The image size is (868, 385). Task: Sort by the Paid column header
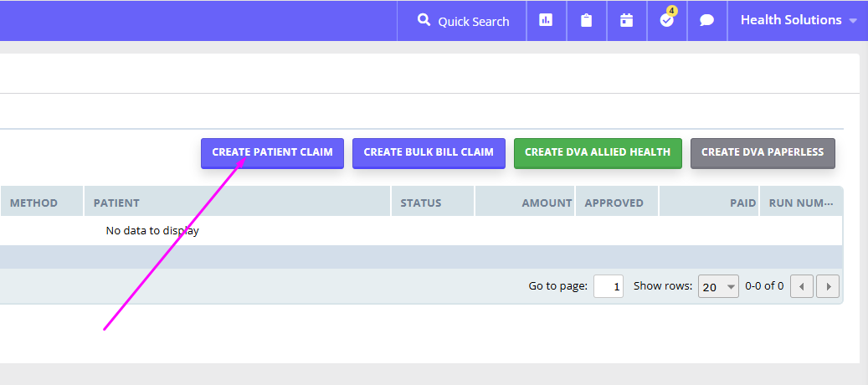click(x=709, y=203)
